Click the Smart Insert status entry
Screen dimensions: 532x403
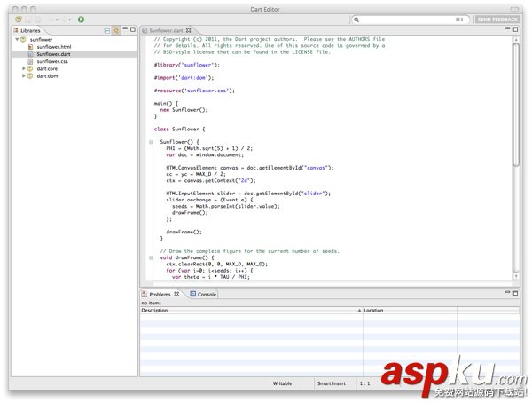[331, 383]
